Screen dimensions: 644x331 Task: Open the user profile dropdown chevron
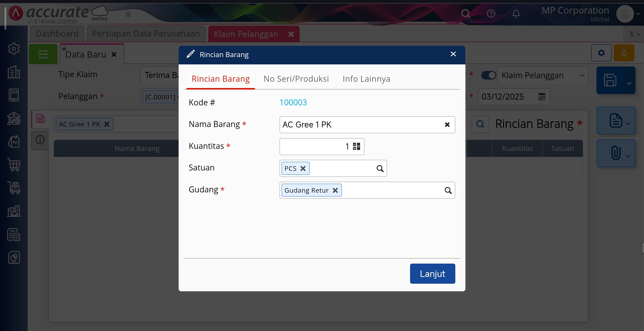click(x=638, y=14)
